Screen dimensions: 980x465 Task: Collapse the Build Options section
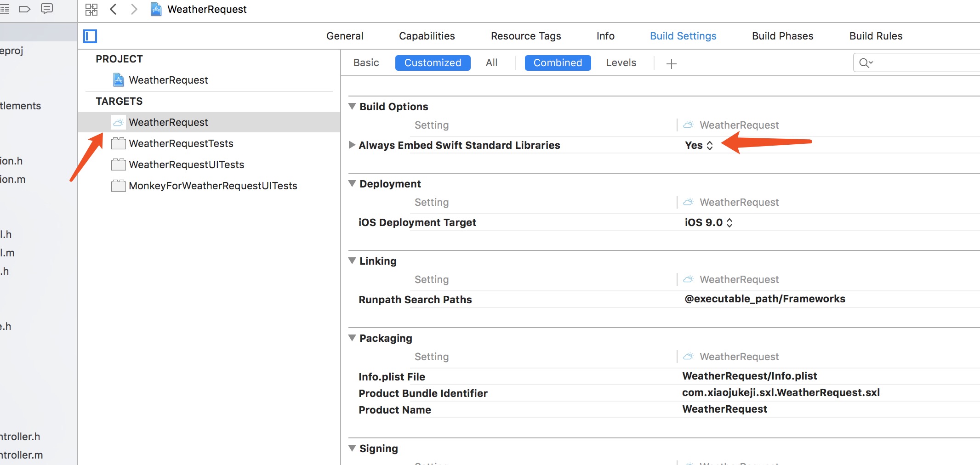[352, 106]
